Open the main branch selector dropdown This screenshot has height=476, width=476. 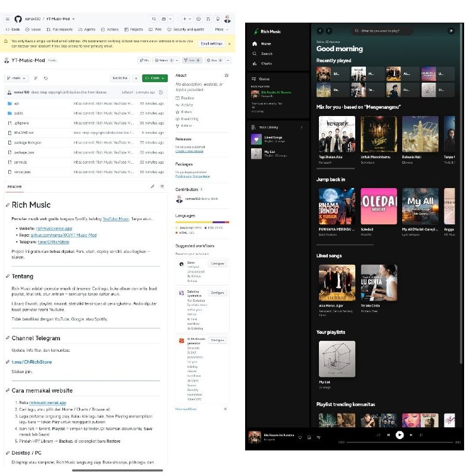pos(16,79)
